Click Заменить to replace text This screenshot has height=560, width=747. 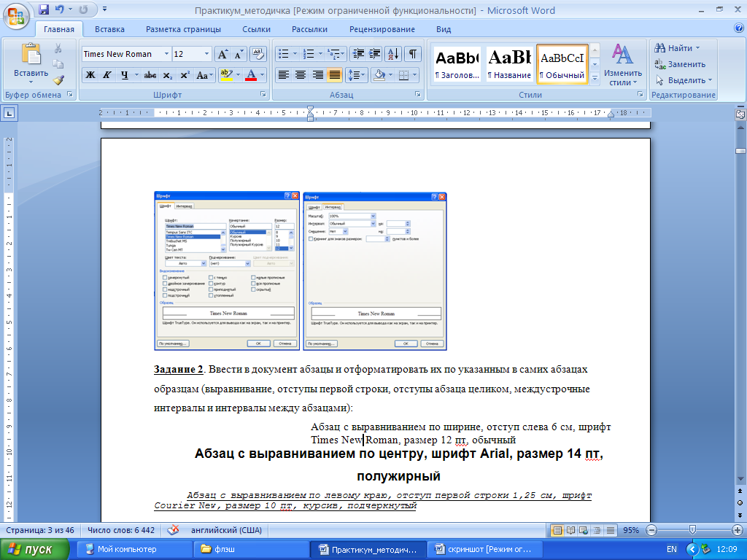[x=680, y=64]
